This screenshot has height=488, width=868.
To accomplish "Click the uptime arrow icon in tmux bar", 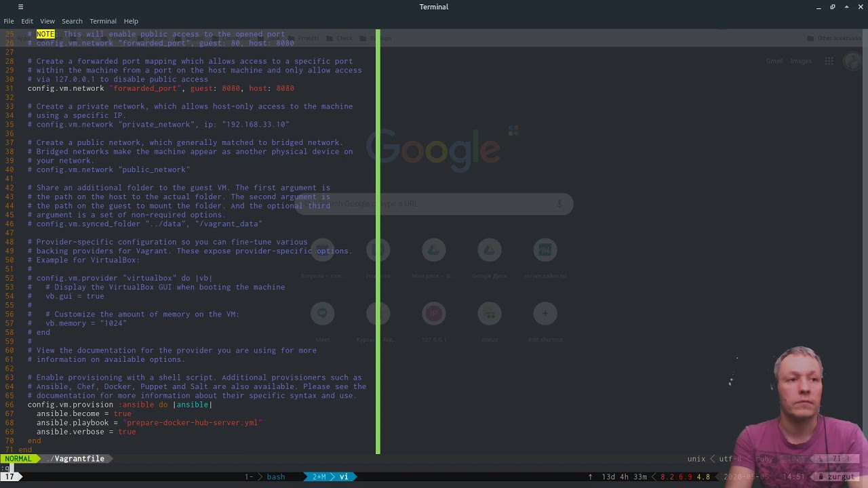I will click(x=591, y=477).
